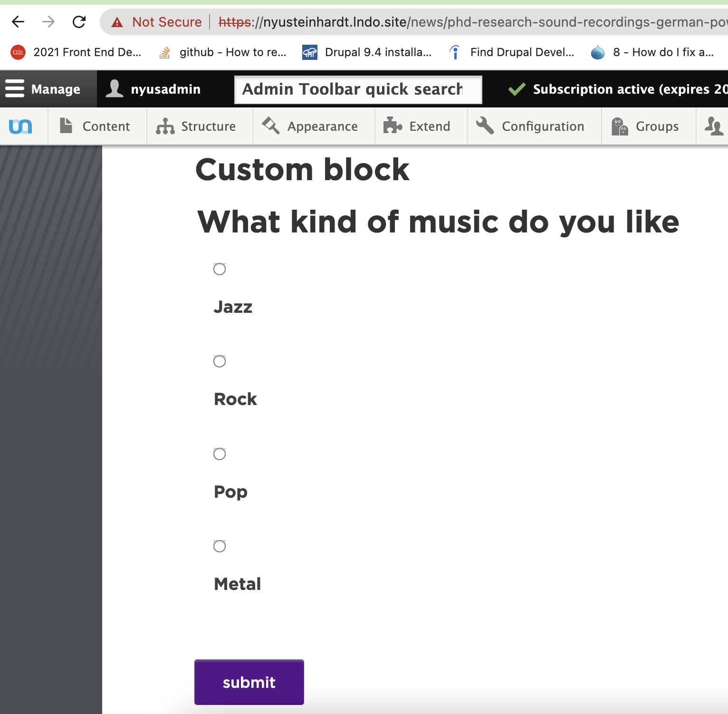Submit the music survey form
The height and width of the screenshot is (714, 728).
[249, 682]
